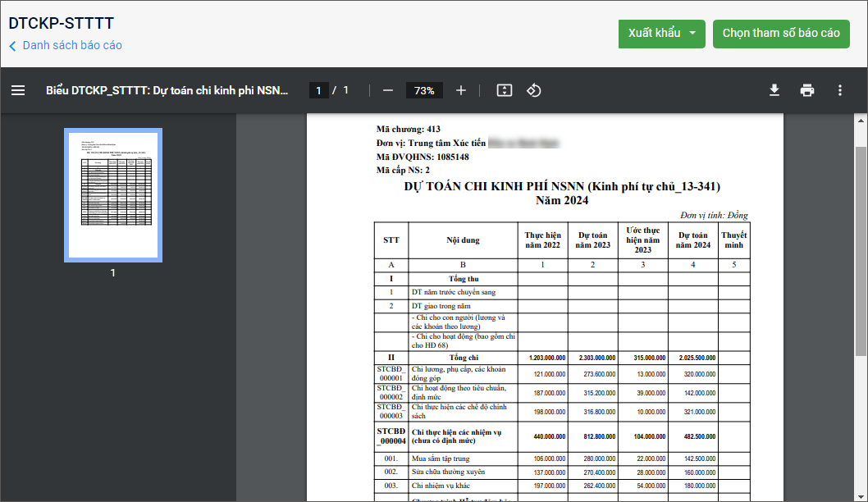Rotate the document counterclockwise
This screenshot has width=868, height=502.
534,90
